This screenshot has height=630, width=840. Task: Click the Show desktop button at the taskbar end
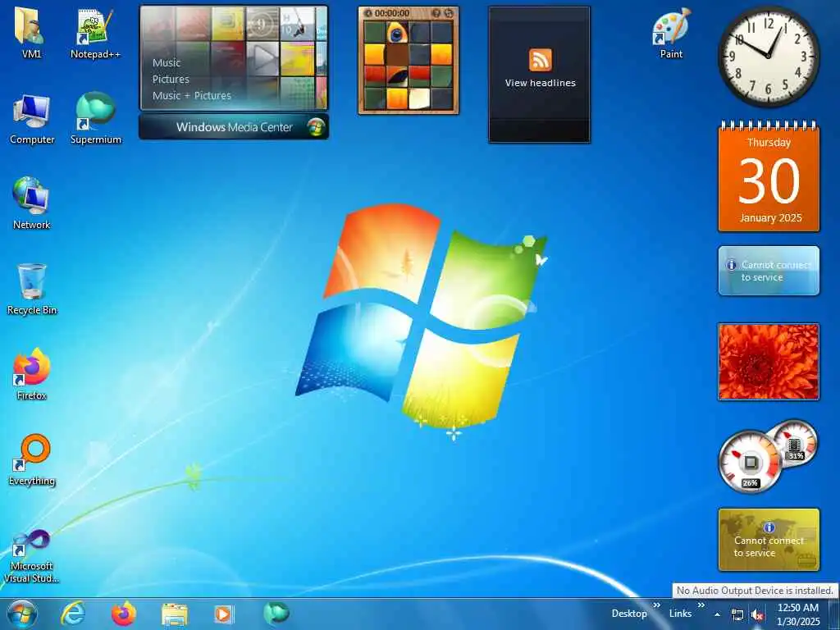coord(833,614)
